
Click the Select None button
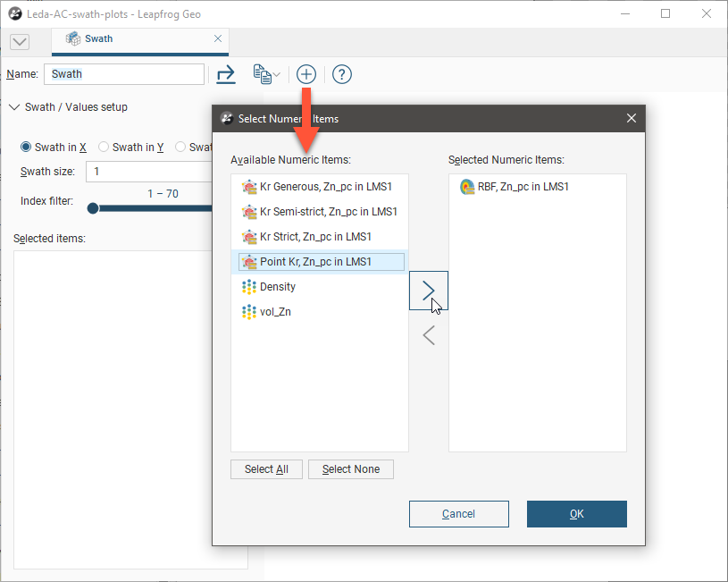[351, 469]
